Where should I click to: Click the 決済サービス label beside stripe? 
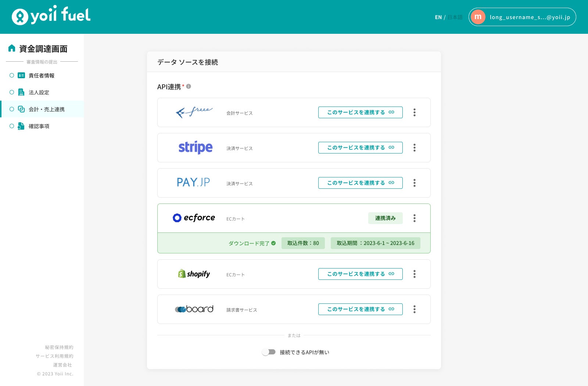click(x=240, y=148)
